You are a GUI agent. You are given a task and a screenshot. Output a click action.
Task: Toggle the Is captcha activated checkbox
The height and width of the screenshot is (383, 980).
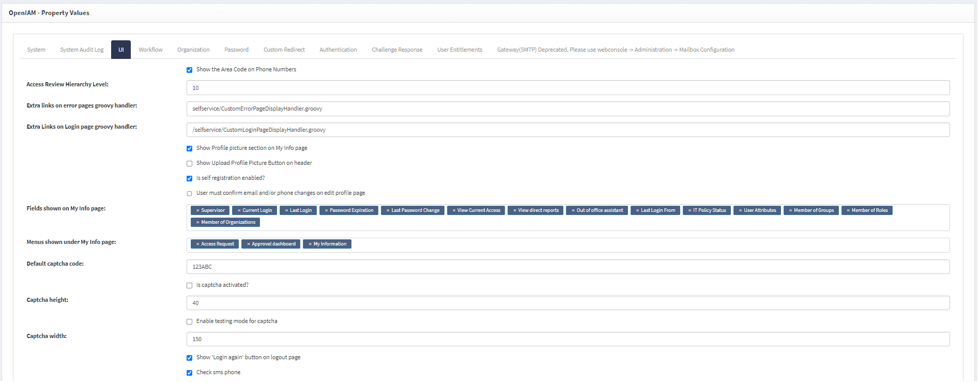pos(189,286)
